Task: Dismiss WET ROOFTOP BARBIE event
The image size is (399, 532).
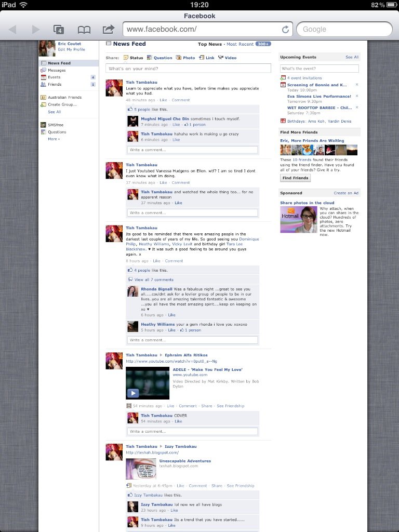Action: pyautogui.click(x=356, y=107)
